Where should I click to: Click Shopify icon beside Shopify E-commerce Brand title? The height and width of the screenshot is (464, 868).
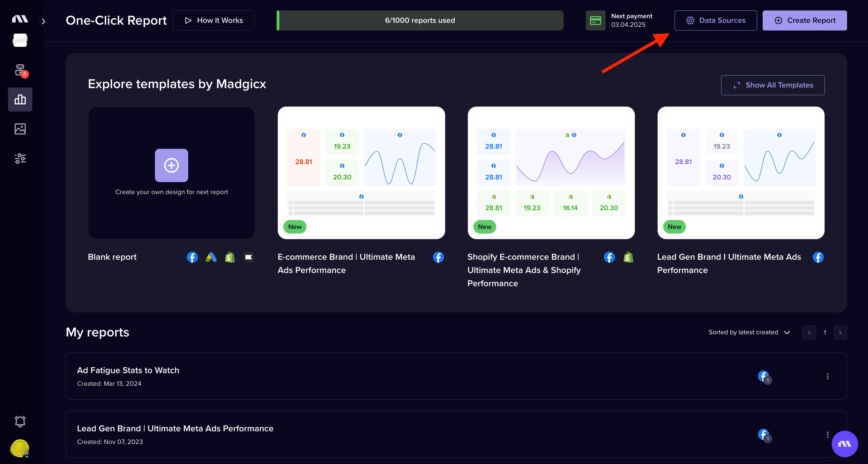click(x=628, y=258)
